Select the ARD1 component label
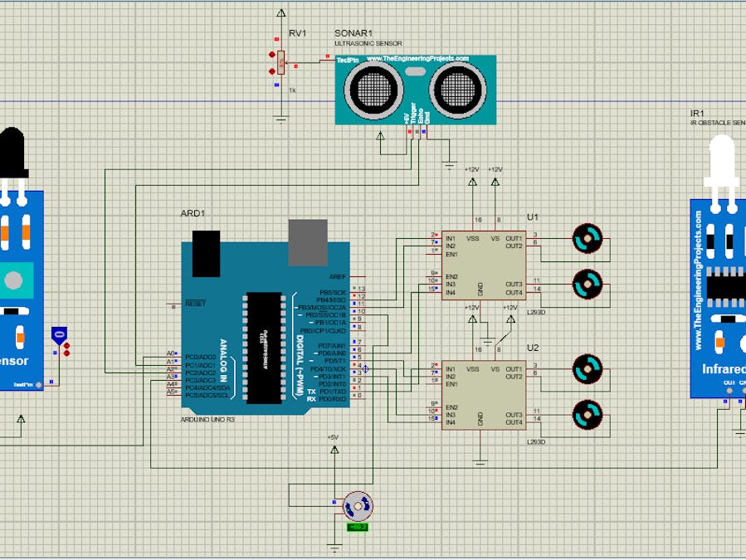 coord(193,213)
